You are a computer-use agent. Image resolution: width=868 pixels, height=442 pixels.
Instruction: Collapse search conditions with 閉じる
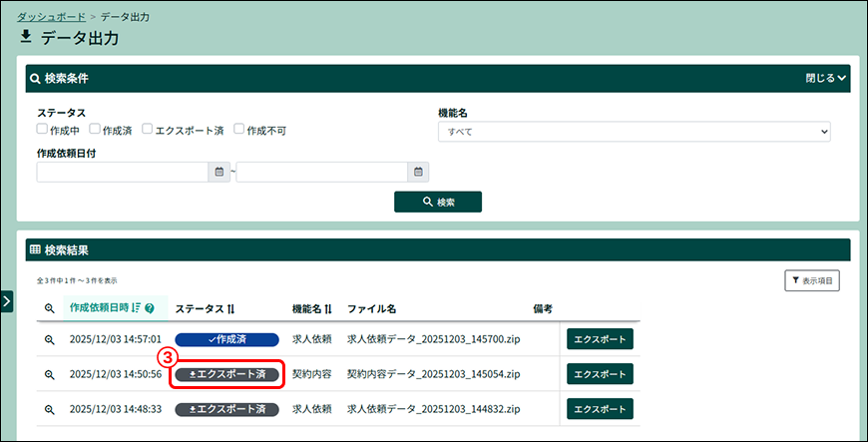[825, 78]
